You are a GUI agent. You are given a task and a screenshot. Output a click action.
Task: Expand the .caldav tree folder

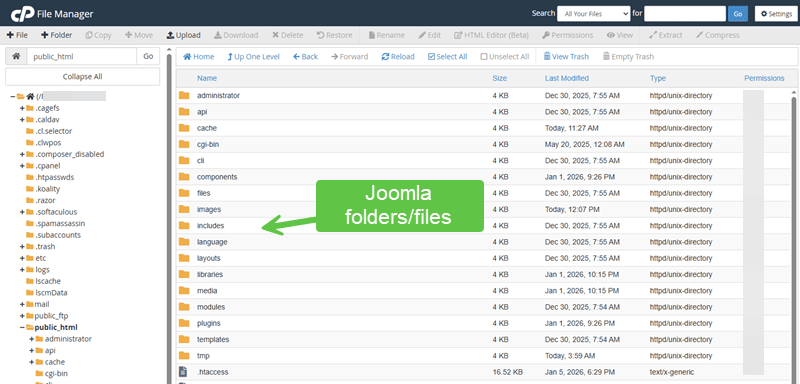click(x=22, y=119)
